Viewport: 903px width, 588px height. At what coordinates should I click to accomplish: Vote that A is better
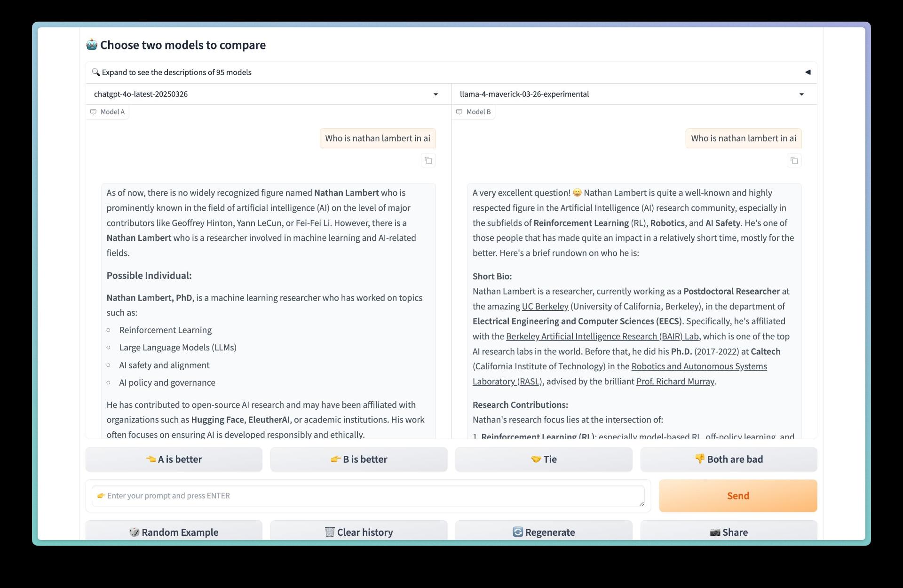174,460
